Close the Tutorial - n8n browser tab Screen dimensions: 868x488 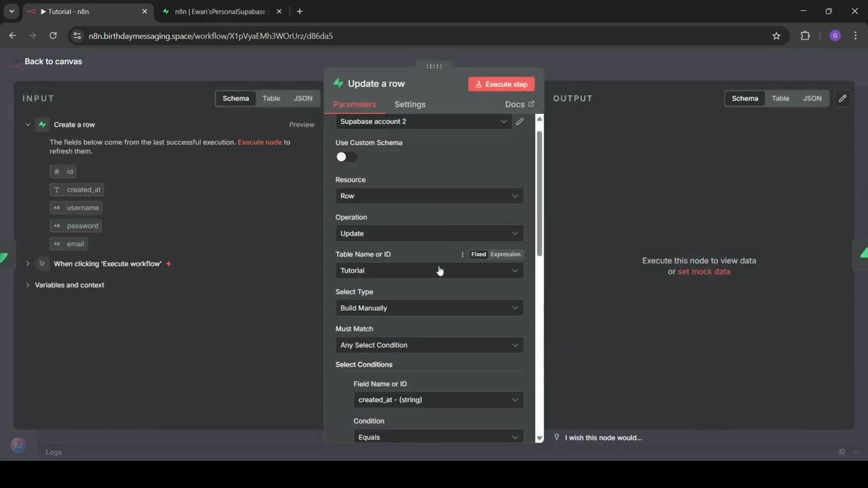point(144,12)
